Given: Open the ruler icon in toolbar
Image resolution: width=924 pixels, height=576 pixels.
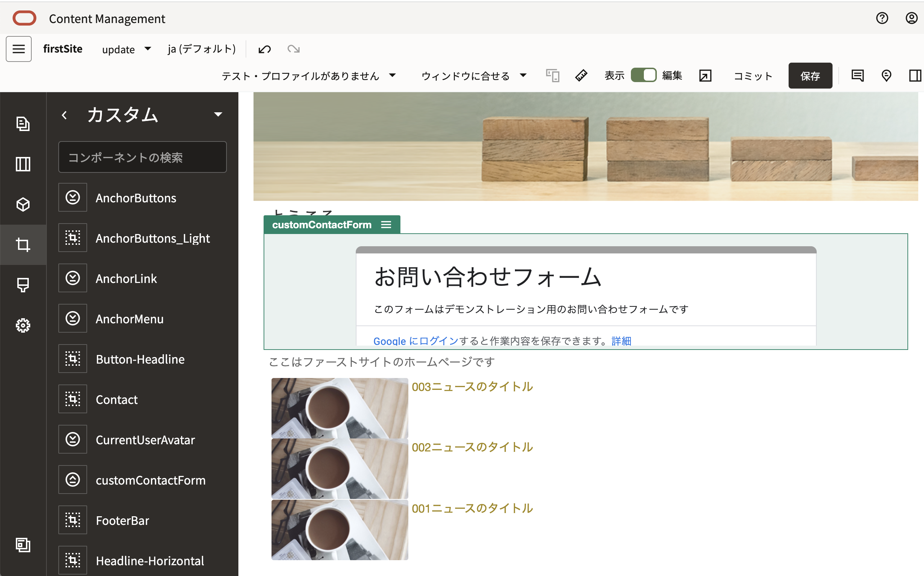Looking at the screenshot, I should [581, 76].
